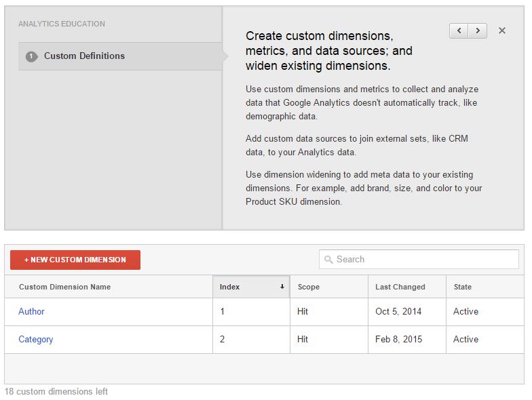Select the Custom Definitions step
This screenshot has width=532, height=400.
84,56
